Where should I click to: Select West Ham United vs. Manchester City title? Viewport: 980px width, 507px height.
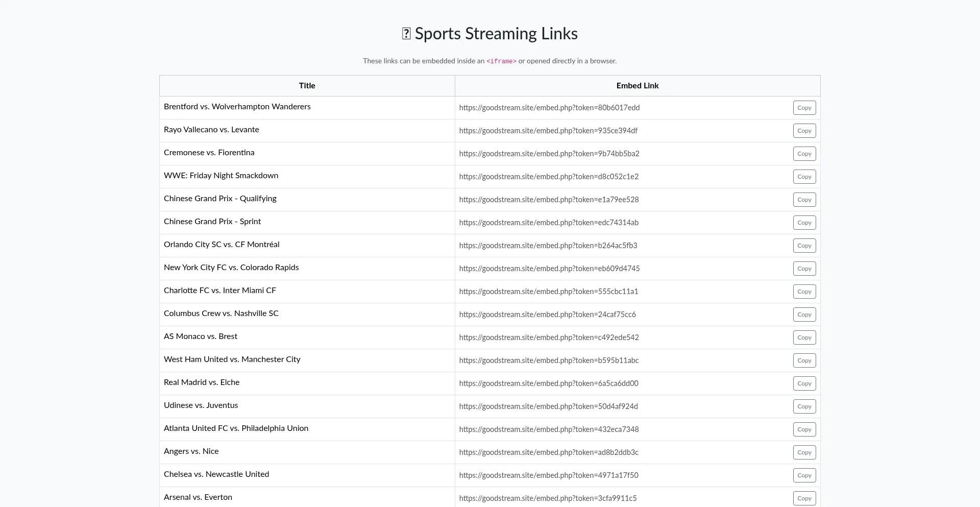tap(232, 359)
